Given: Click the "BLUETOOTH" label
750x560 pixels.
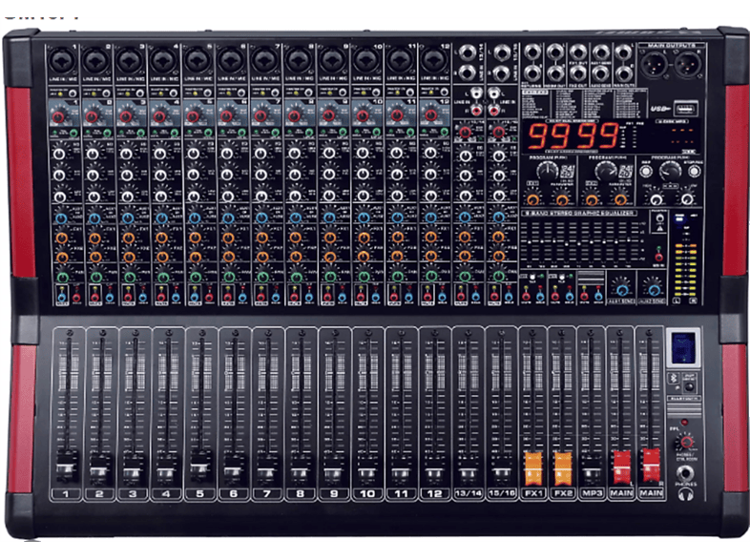Looking at the screenshot, I should pos(684,399).
